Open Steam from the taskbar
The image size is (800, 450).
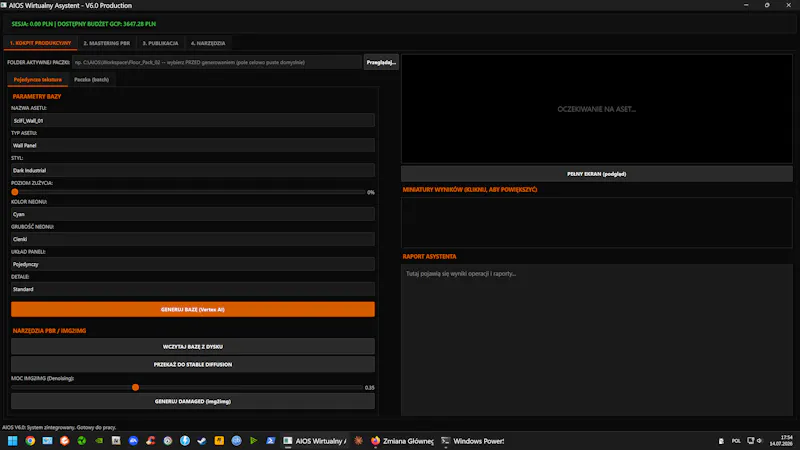point(202,441)
